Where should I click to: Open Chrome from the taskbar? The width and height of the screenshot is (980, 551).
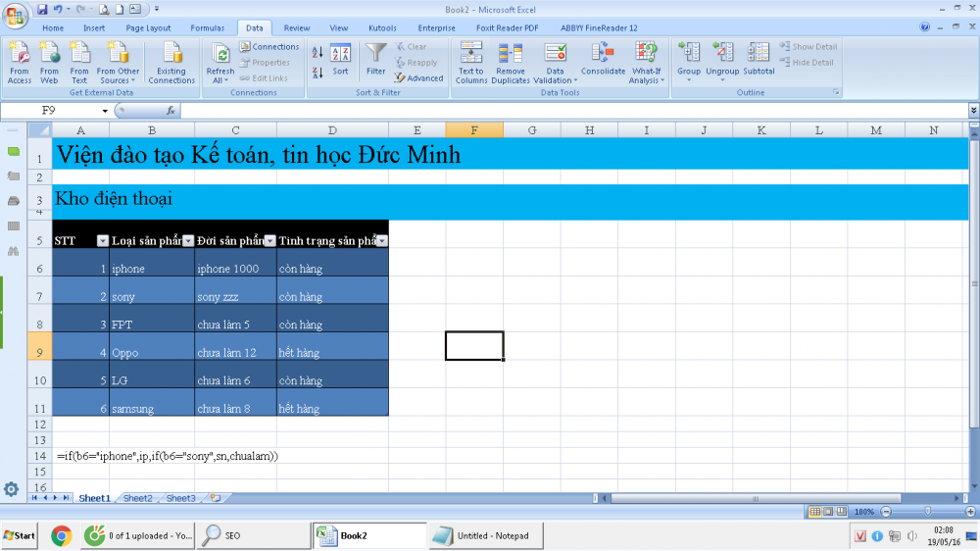(61, 536)
